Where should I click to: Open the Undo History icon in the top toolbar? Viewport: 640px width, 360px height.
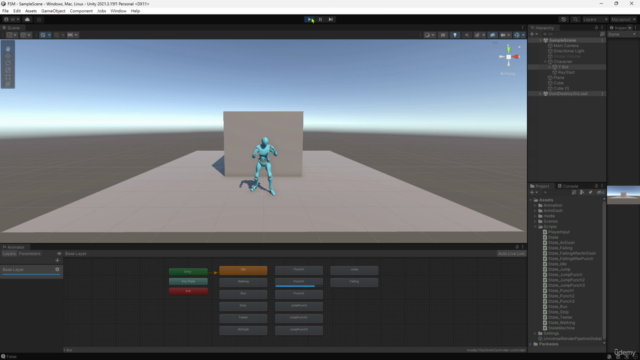tap(564, 19)
